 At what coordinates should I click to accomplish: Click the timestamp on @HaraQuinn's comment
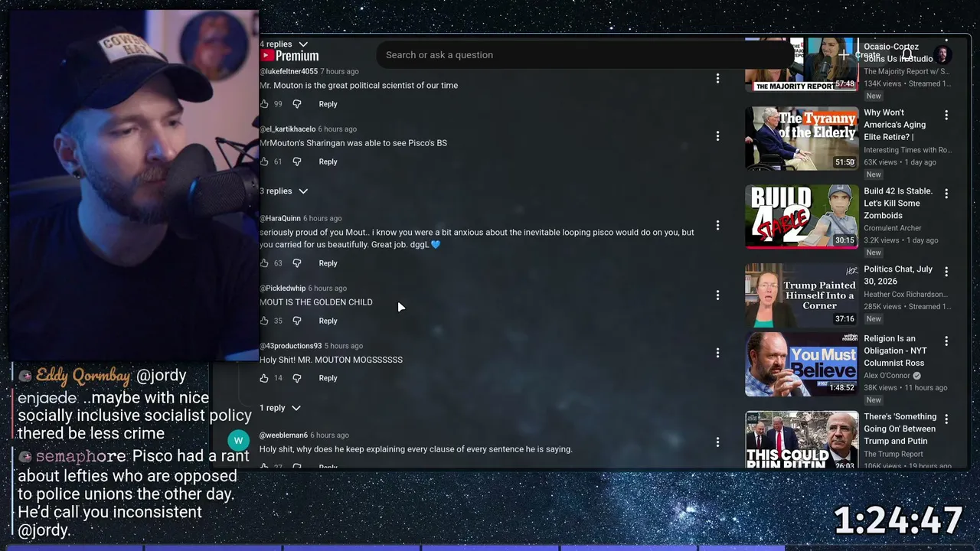coord(322,218)
